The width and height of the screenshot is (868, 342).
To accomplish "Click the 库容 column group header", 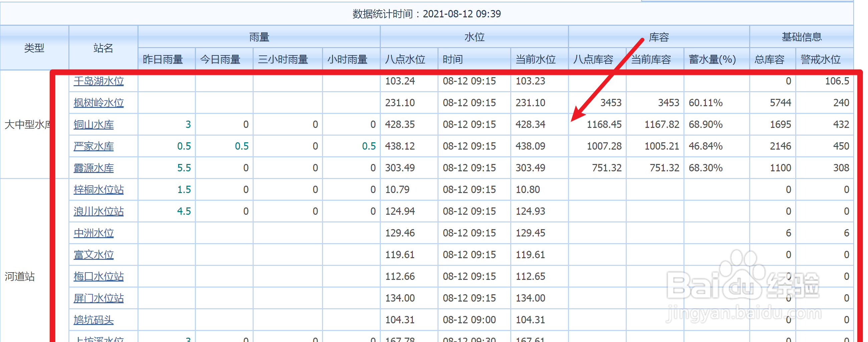I will (x=659, y=37).
